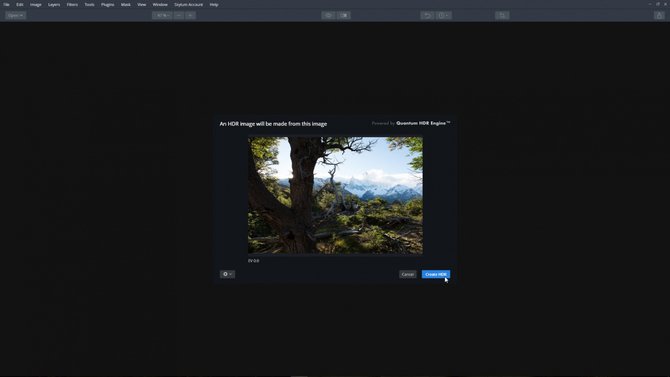This screenshot has height=377, width=670.
Task: Click the export share icon
Action: [x=659, y=15]
